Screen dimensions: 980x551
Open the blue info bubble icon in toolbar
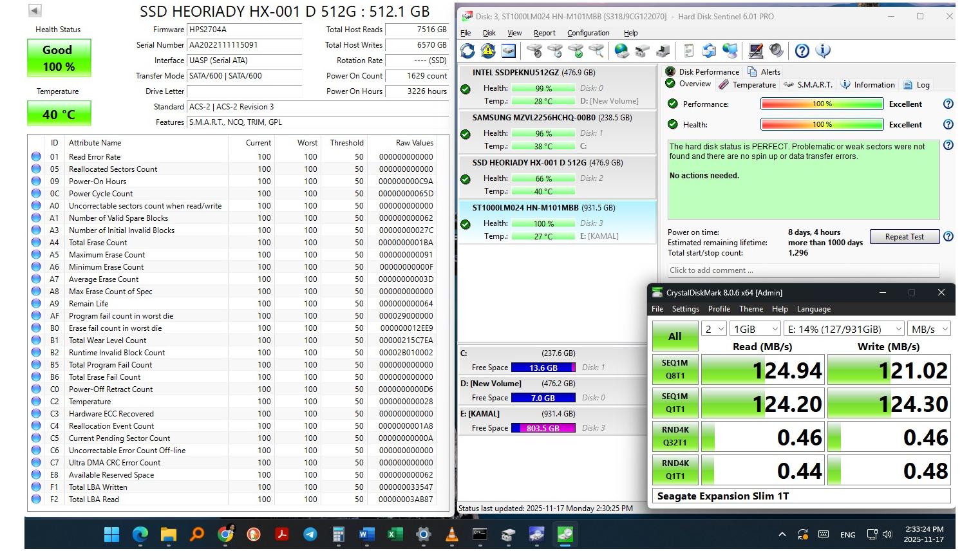pyautogui.click(x=823, y=51)
